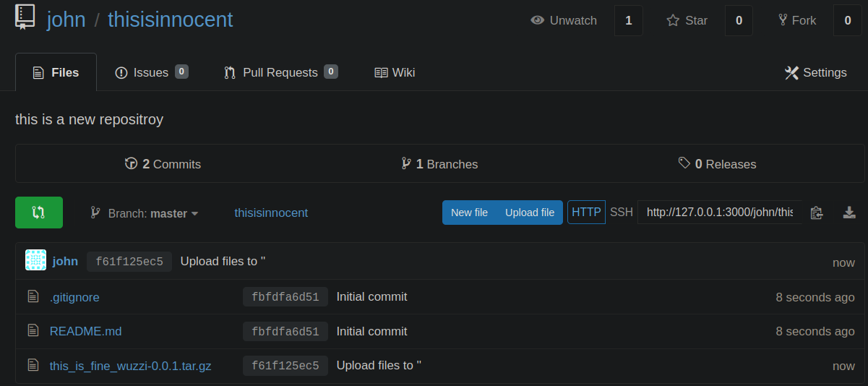Image resolution: width=868 pixels, height=386 pixels.
Task: Open commit f61f125ec5 in latest commit row
Action: (129, 262)
